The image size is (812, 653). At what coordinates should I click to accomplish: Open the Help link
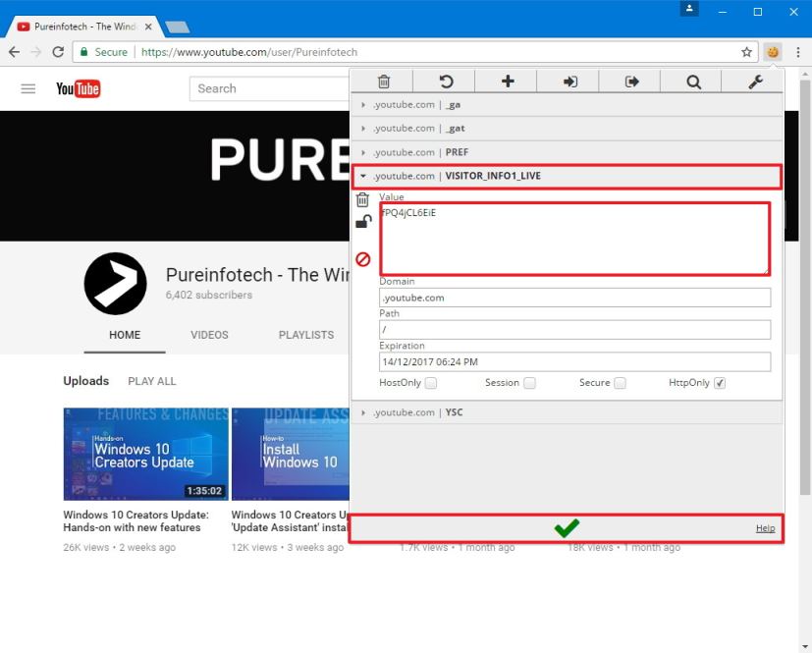click(x=765, y=528)
